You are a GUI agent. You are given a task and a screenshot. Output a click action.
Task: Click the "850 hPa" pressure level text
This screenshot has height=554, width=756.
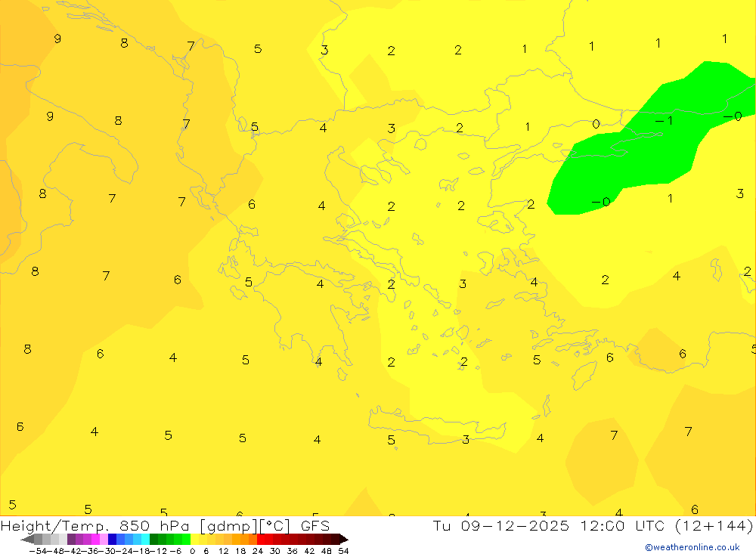click(154, 526)
